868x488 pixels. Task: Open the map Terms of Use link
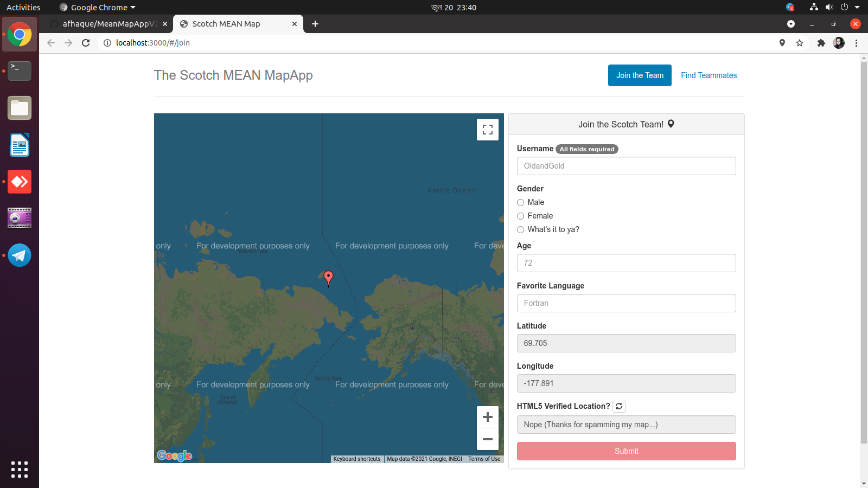point(484,459)
